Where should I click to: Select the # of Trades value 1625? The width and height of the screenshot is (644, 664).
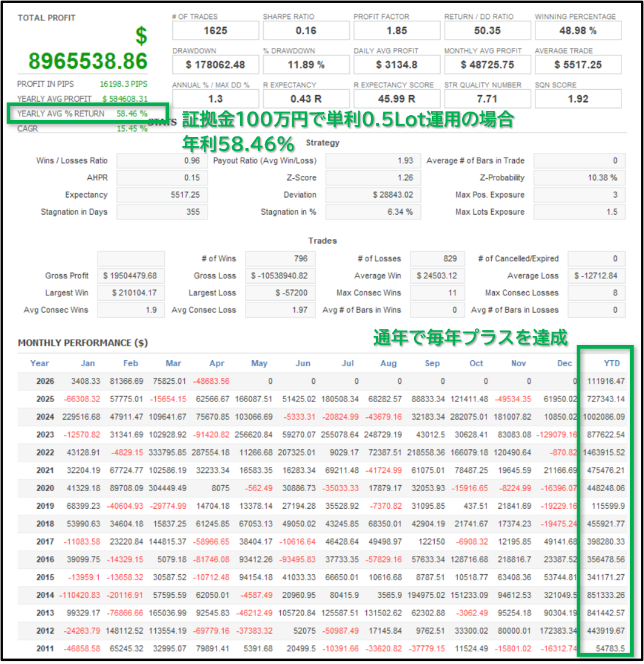[x=215, y=31]
